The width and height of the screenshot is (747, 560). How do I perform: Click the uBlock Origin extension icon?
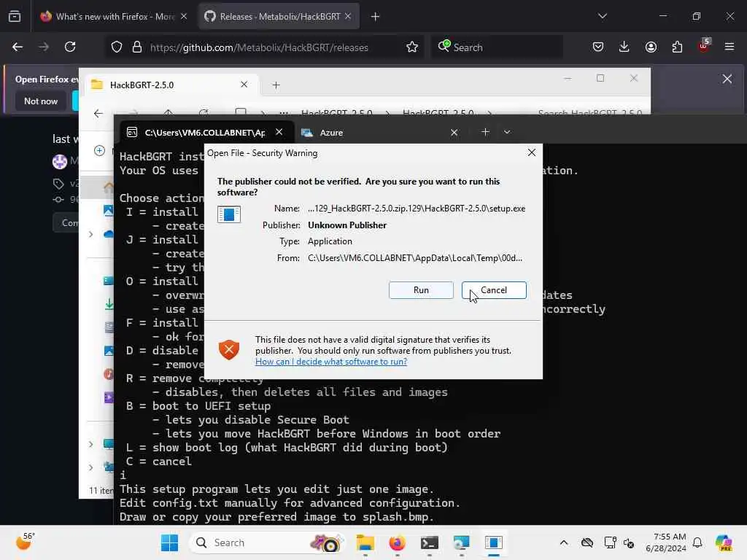coord(704,46)
